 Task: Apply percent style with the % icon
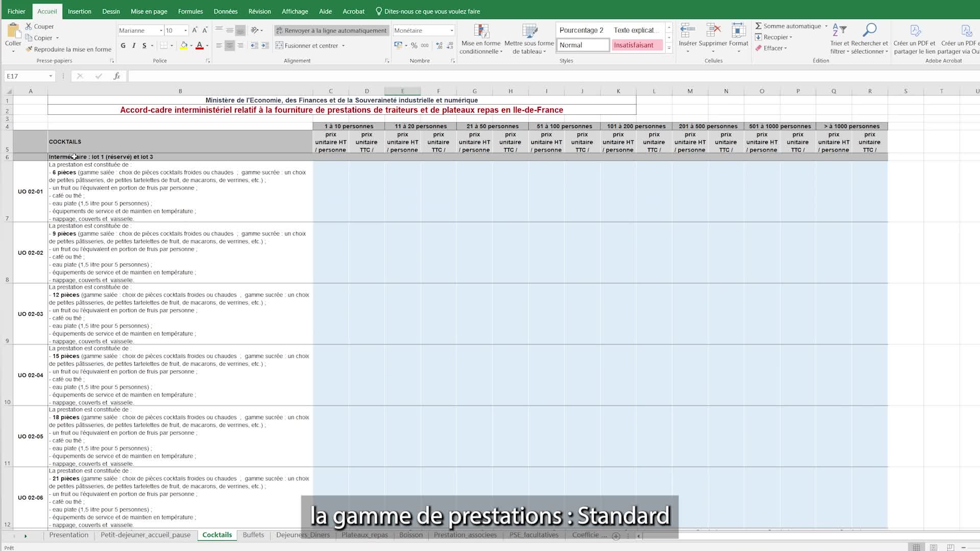(414, 45)
